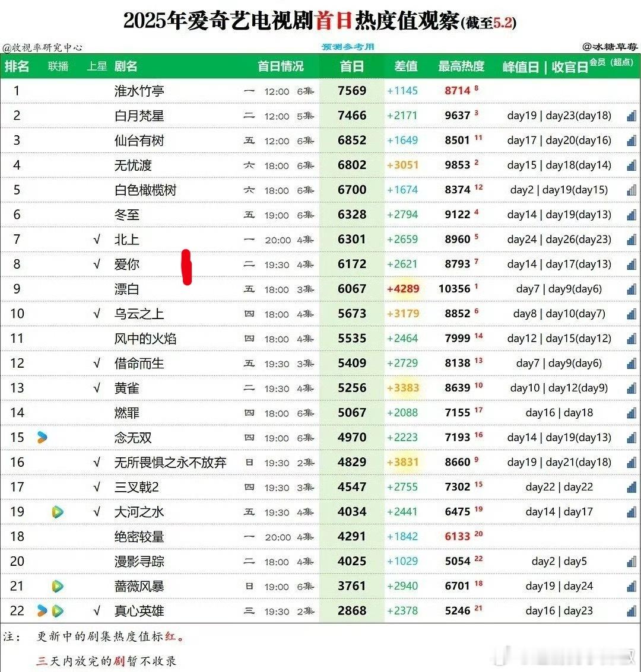Click the 峰值日 | 收官日 header
This screenshot has height=672, width=641.
click(x=545, y=67)
